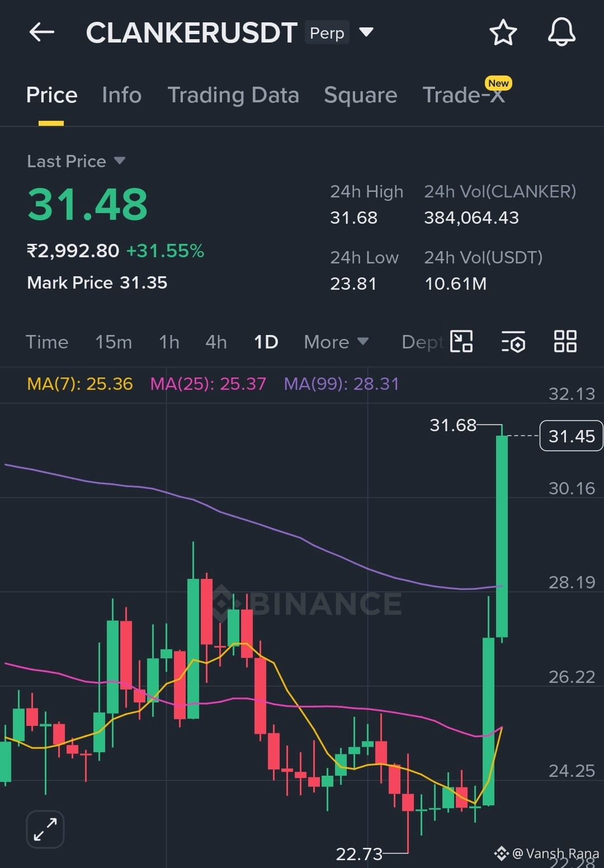Select the Time chart interval
The height and width of the screenshot is (868, 604).
[x=47, y=342]
